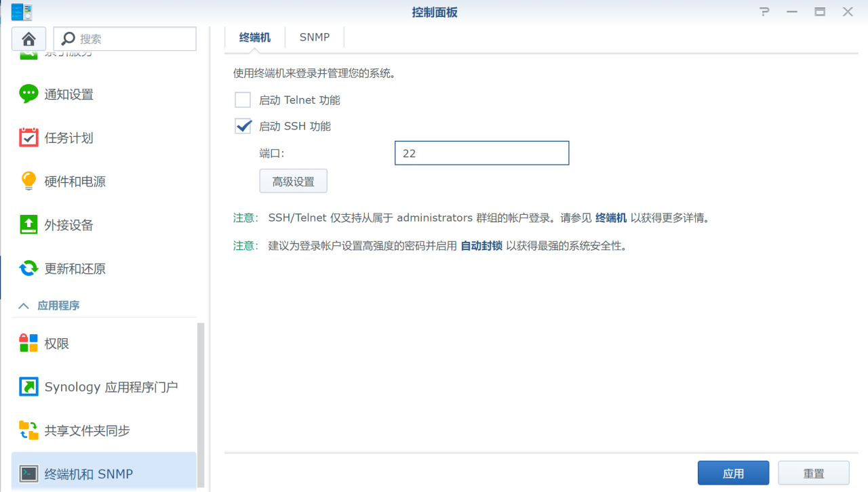Open 高级设置 for SSH
Screen dimensions: 868x492
(293, 181)
